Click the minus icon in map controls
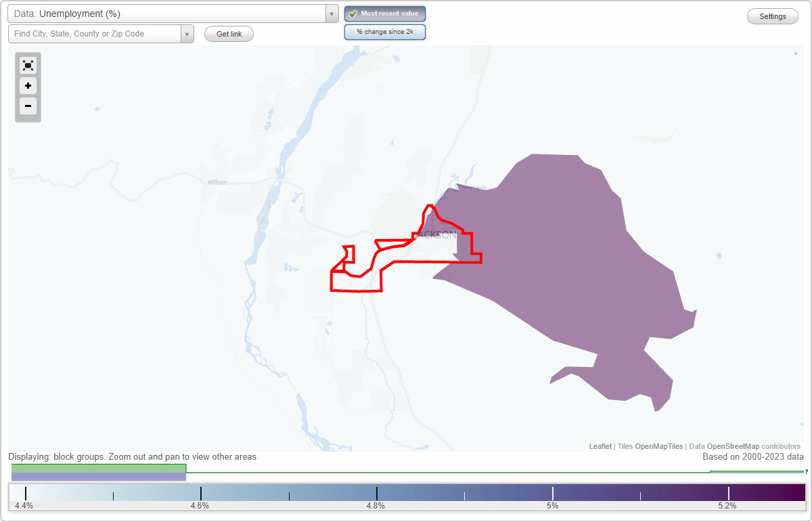Screen dimensions: 812x522 28,106
